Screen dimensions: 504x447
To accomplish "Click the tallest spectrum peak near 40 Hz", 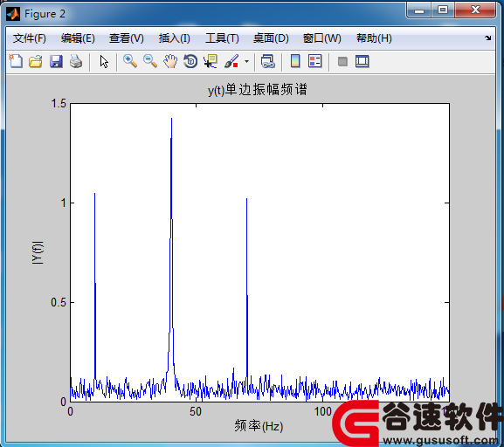I will [x=172, y=119].
